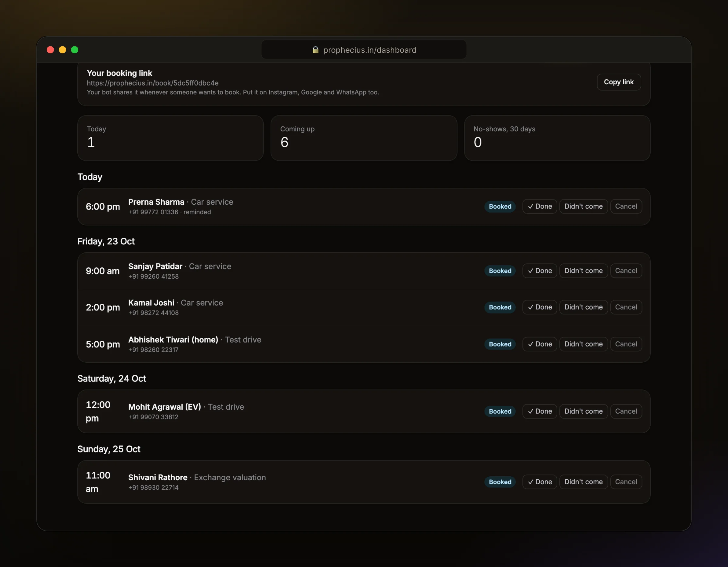This screenshot has width=728, height=567.
Task: Click phone number +91 99772 01336
Action: click(x=153, y=212)
